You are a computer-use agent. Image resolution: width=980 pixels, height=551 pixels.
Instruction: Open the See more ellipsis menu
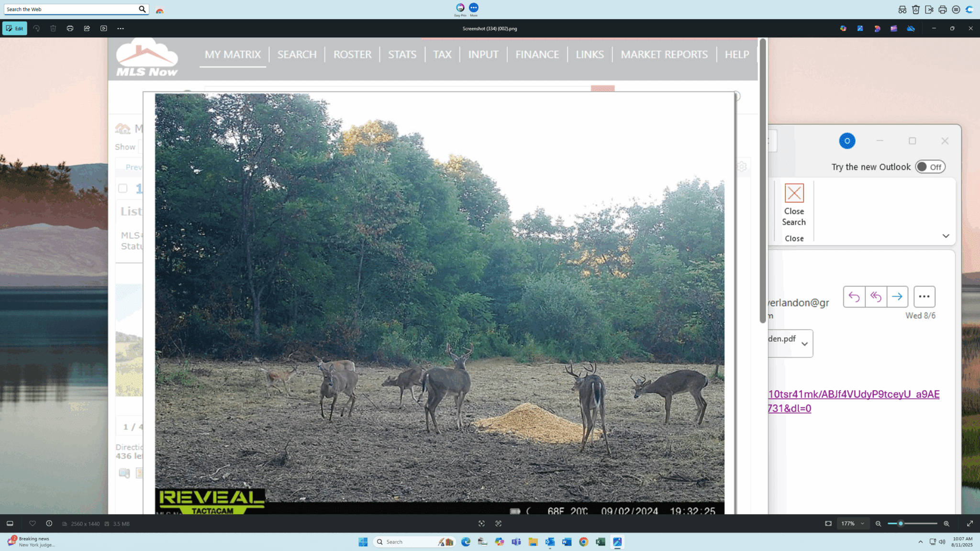pos(121,29)
